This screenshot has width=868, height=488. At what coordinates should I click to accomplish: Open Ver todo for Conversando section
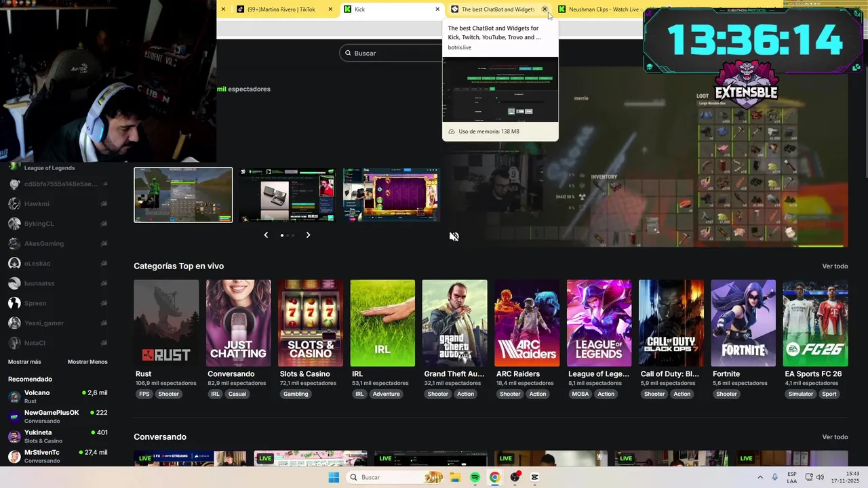(x=835, y=437)
